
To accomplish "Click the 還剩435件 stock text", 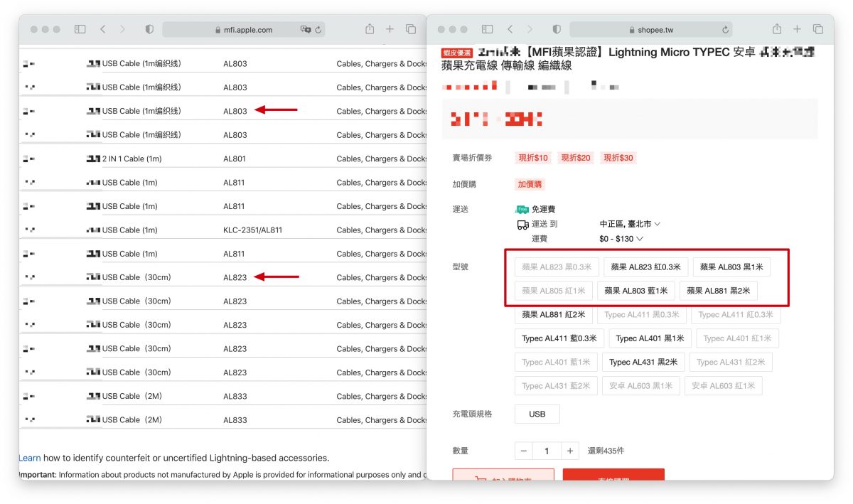I will coord(606,451).
